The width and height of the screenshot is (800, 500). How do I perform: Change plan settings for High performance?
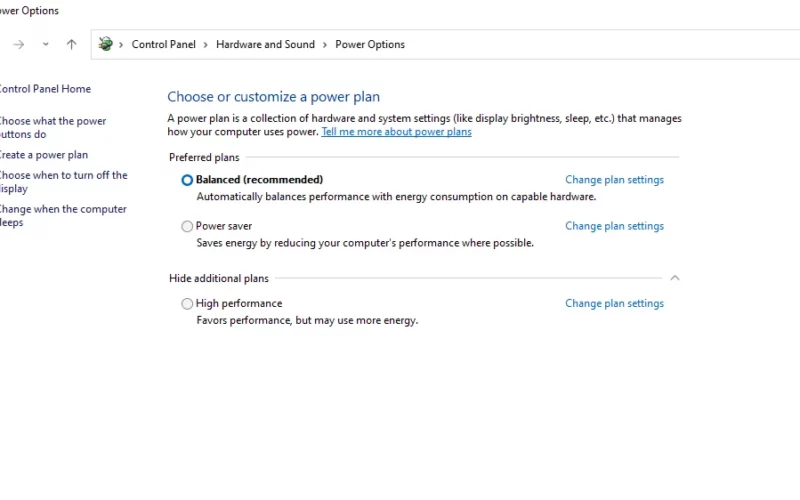tap(614, 303)
